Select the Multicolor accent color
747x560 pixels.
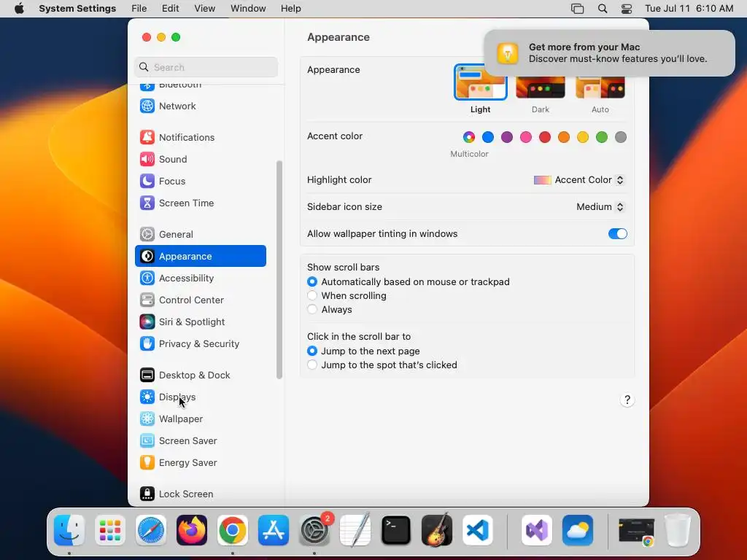click(469, 137)
